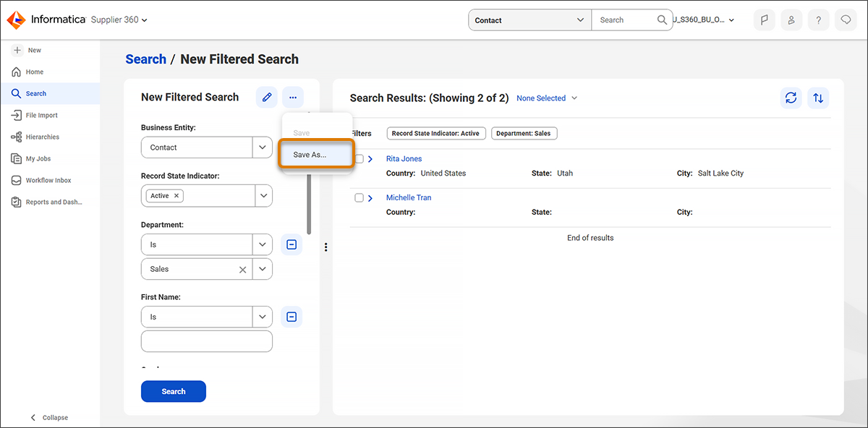Click the Department: Sales filter chip
868x428 pixels.
tap(524, 133)
